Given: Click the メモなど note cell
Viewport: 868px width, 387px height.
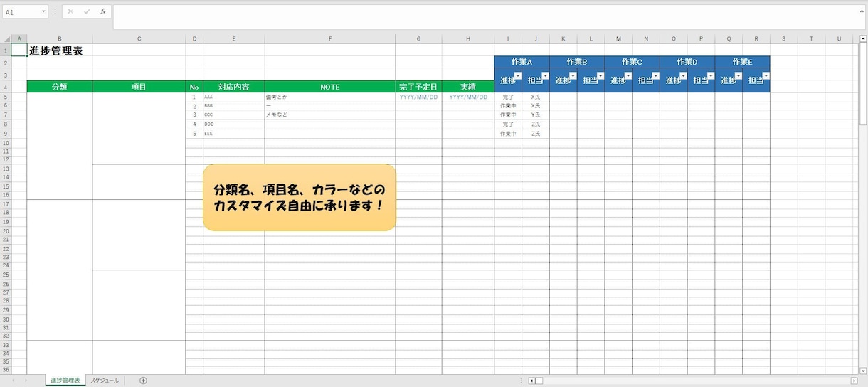Looking at the screenshot, I should 330,115.
